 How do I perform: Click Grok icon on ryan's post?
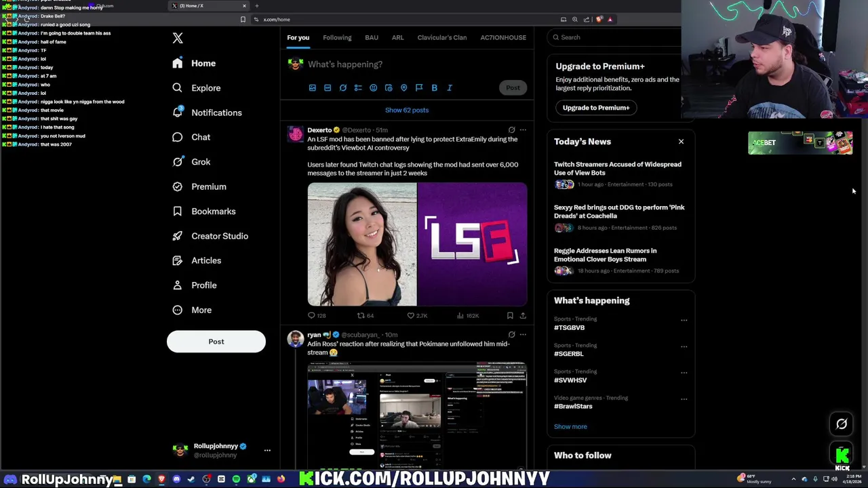pyautogui.click(x=512, y=334)
